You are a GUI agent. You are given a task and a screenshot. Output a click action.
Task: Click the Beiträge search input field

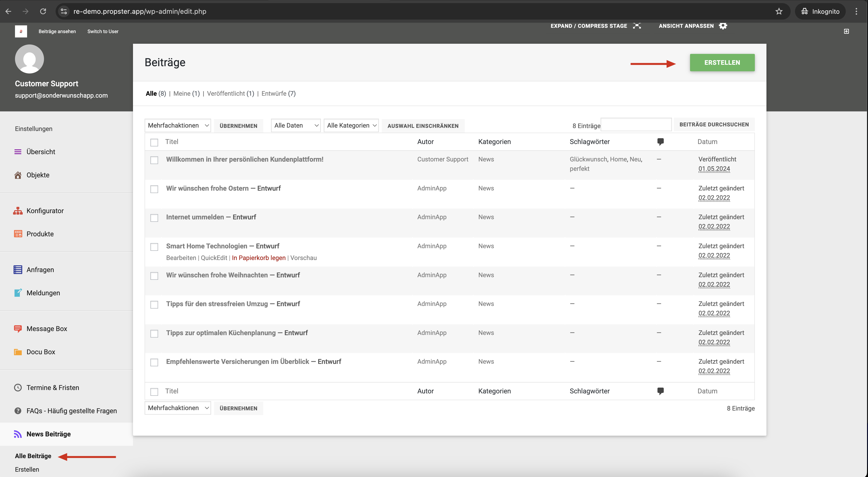[636, 125]
